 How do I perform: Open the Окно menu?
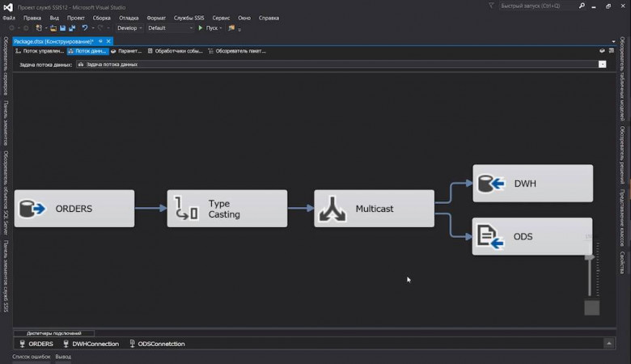click(244, 18)
